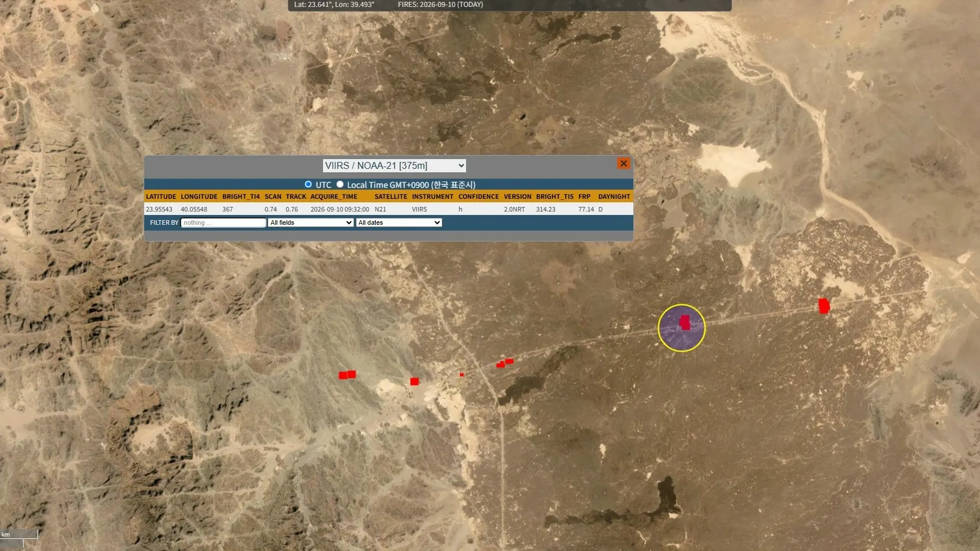Click the km scale bar
The image size is (980, 551).
point(18,535)
